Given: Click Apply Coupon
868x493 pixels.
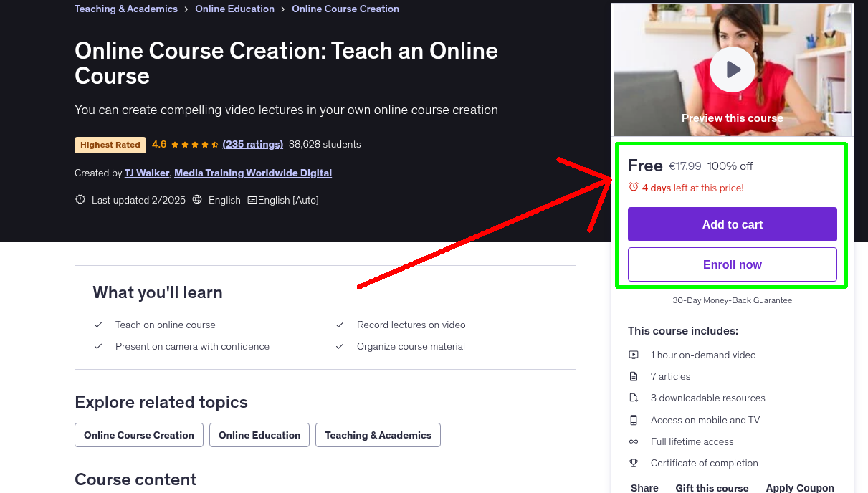Looking at the screenshot, I should 800,487.
